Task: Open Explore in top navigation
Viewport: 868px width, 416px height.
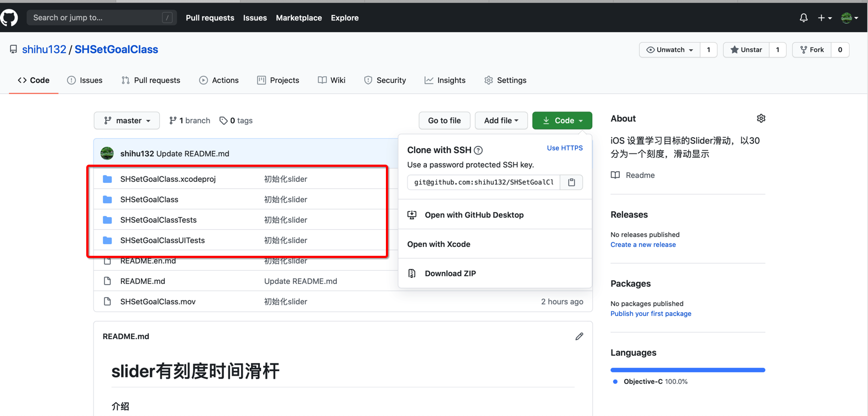Action: 345,18
